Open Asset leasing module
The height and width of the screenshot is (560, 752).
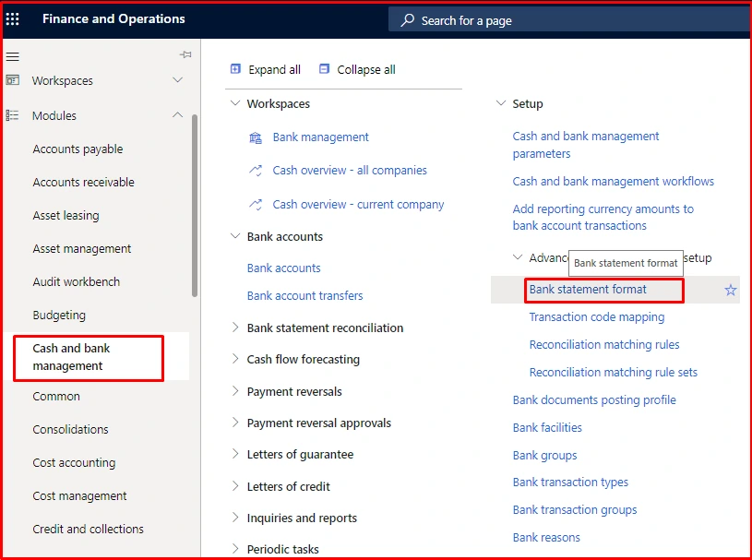pos(66,216)
